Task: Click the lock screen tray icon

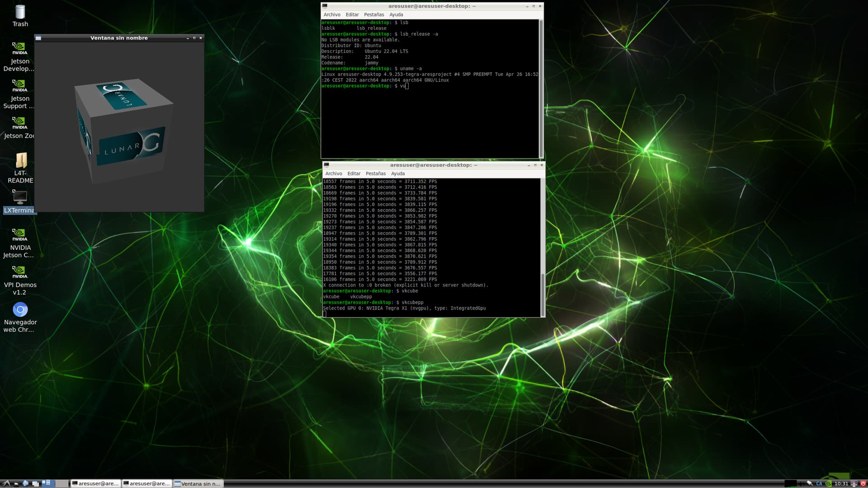Action: pyautogui.click(x=854, y=483)
